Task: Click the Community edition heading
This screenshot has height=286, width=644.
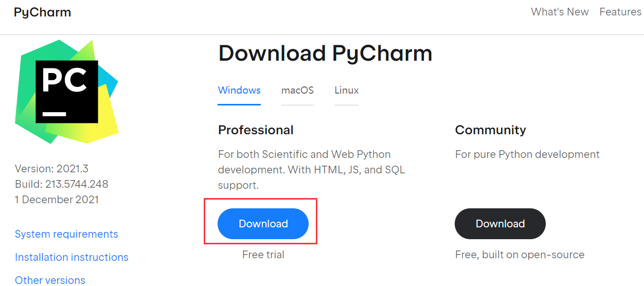Action: [x=490, y=130]
